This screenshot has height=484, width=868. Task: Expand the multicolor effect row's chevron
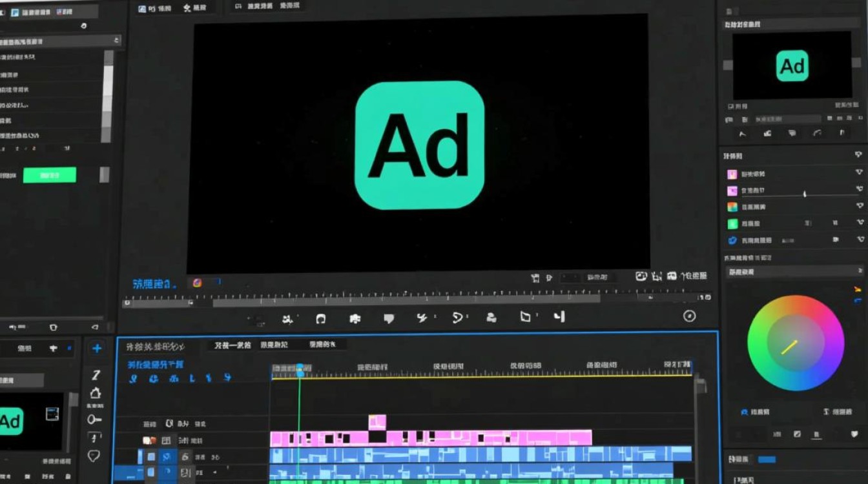[859, 206]
